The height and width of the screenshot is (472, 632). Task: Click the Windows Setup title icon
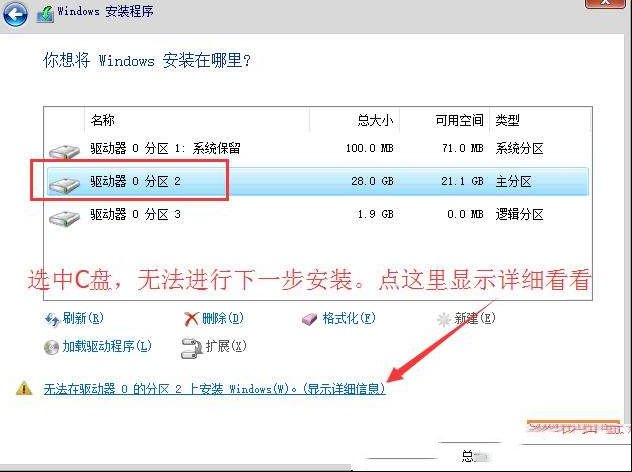click(45, 14)
